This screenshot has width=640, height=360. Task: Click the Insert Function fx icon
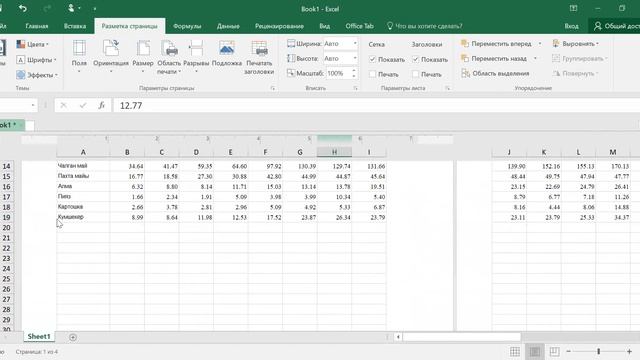pyautogui.click(x=102, y=105)
